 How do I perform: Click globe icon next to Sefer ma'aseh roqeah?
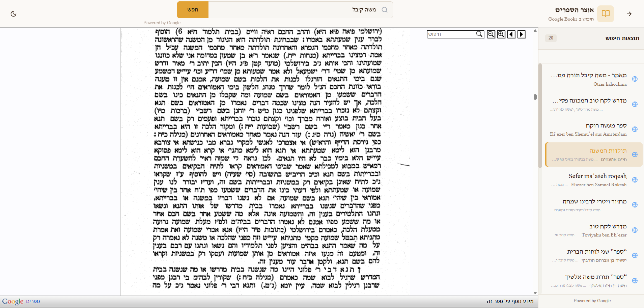(x=635, y=180)
